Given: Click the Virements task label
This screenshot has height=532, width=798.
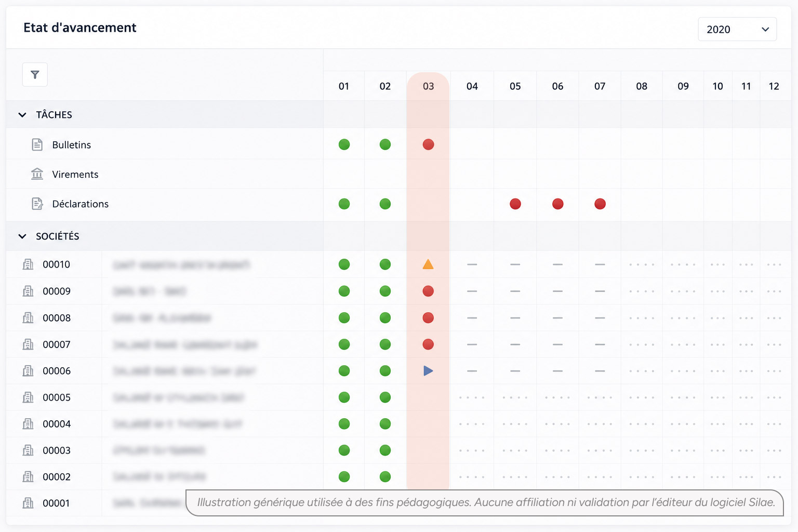Looking at the screenshot, I should [75, 175].
